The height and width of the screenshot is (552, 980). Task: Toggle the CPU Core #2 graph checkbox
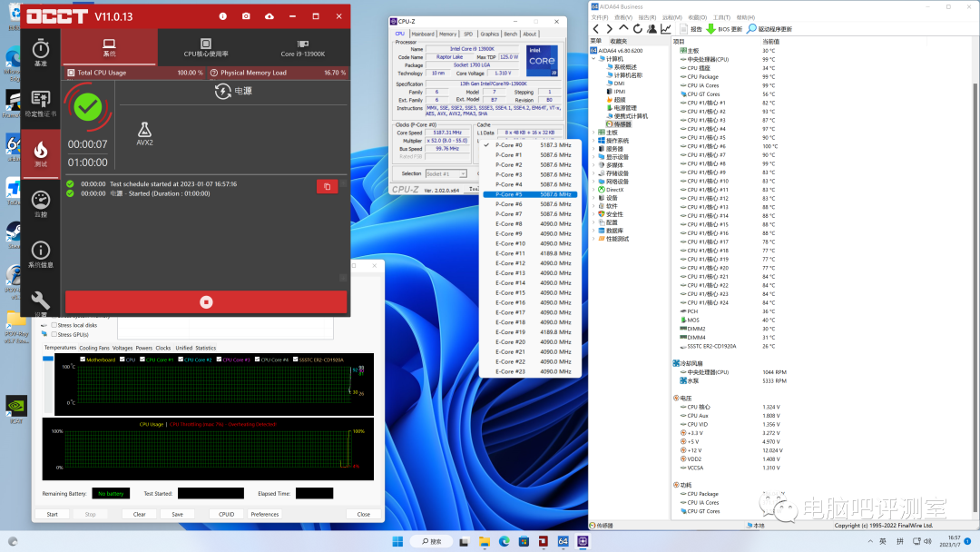click(x=181, y=360)
